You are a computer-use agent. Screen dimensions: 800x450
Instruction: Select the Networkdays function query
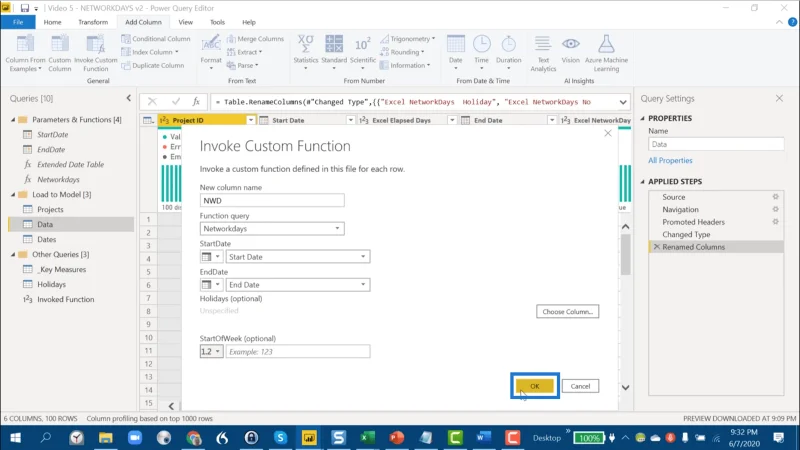(58, 180)
